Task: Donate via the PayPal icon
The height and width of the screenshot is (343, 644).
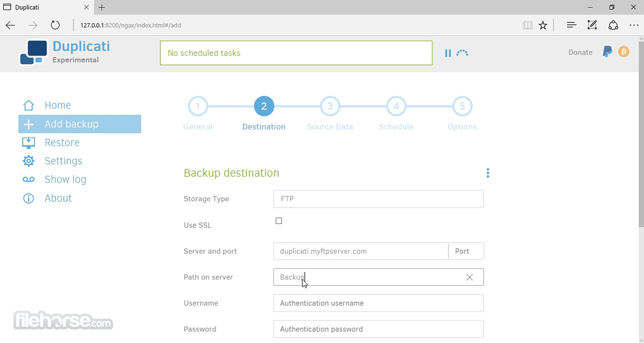Action: click(607, 52)
